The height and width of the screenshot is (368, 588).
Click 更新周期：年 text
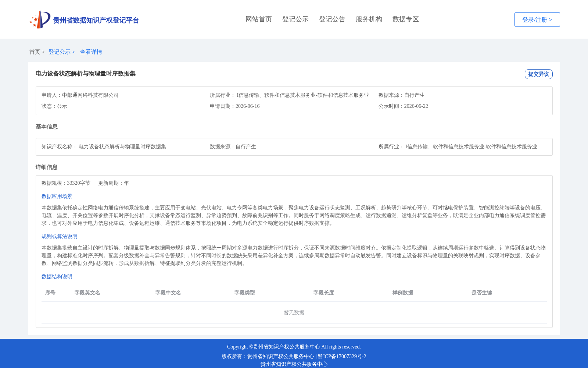coord(114,183)
